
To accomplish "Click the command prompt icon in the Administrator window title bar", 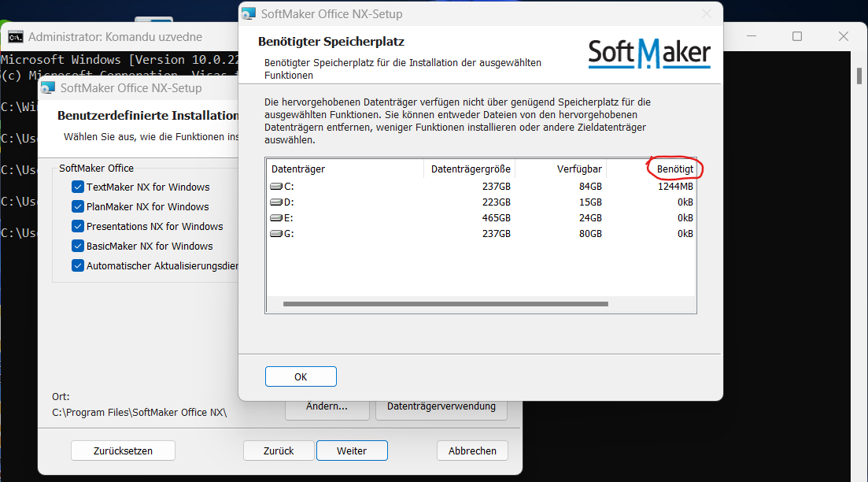I will (16, 37).
